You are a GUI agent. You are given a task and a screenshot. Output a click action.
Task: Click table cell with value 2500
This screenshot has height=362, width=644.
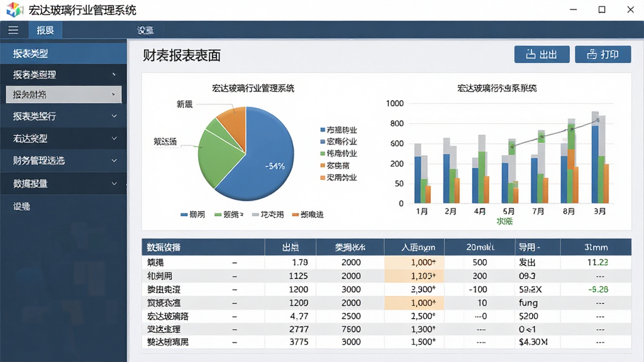point(351,316)
